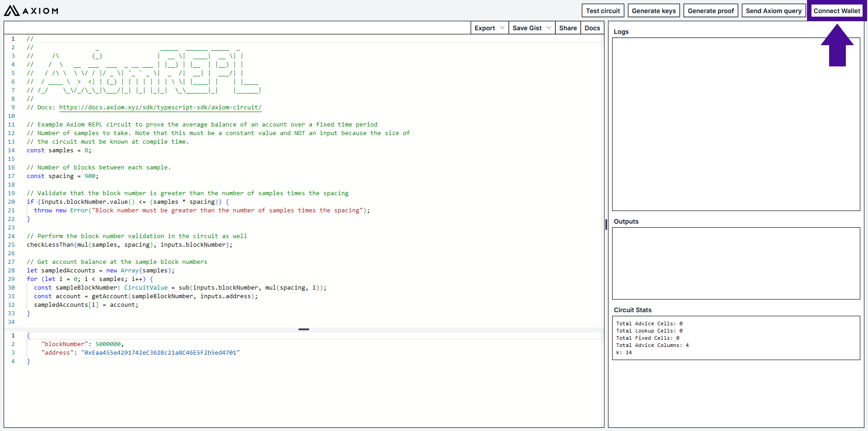Open the Export dropdown chevron

[x=502, y=28]
